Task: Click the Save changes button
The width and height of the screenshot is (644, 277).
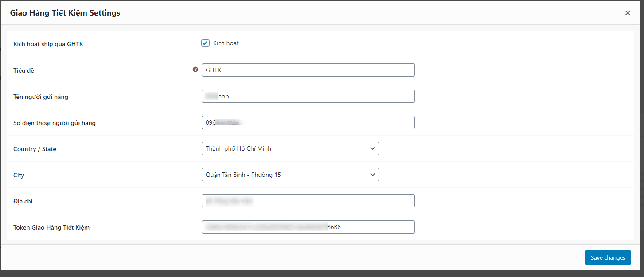Action: click(608, 257)
